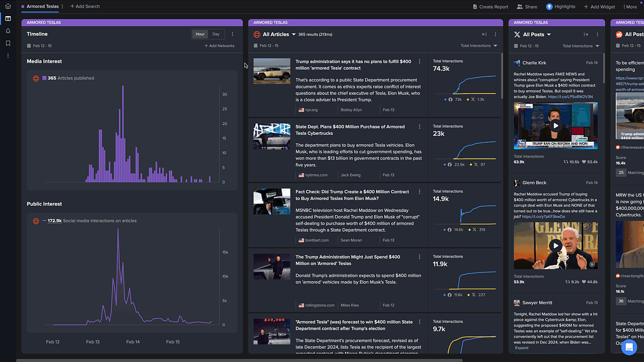Open options for rollingstone.com article
The image size is (644, 362).
[420, 257]
